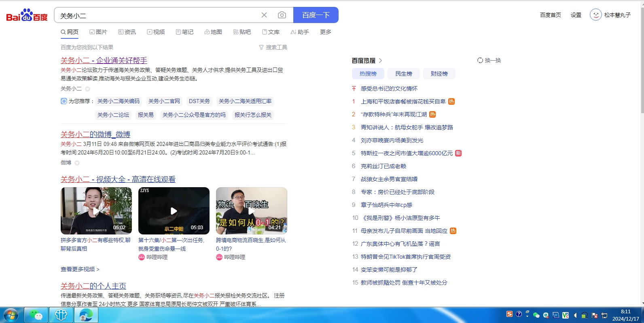Open WeChat from the taskbar

(x=36, y=315)
